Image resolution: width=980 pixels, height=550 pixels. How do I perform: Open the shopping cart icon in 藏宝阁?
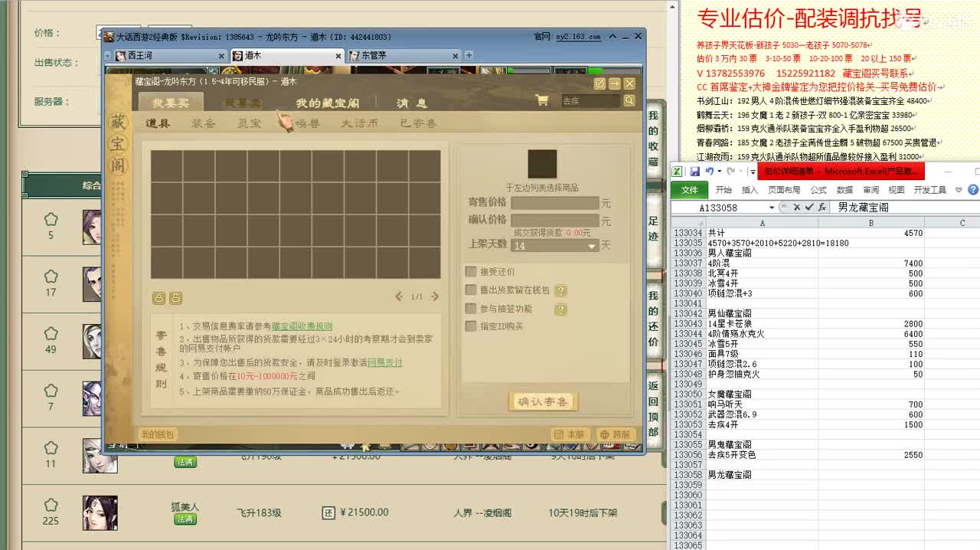point(542,100)
